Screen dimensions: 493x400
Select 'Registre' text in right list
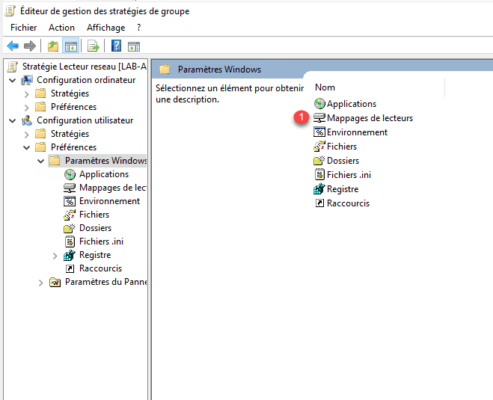point(343,189)
